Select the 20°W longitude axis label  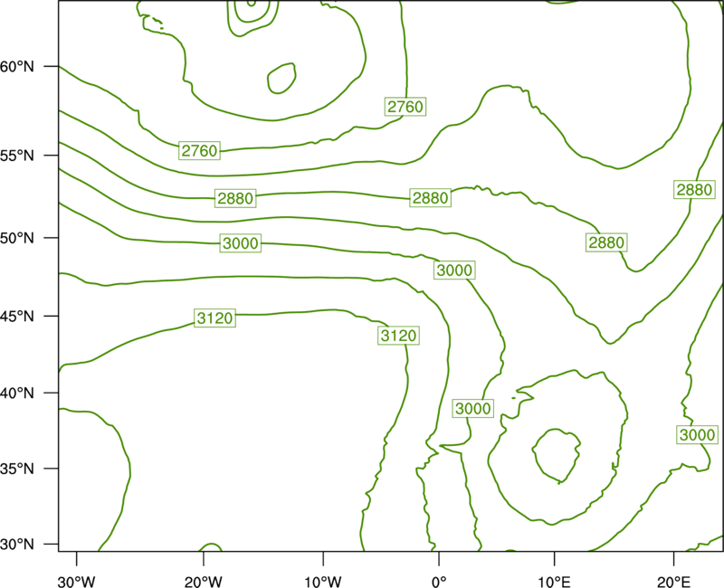[x=203, y=582]
